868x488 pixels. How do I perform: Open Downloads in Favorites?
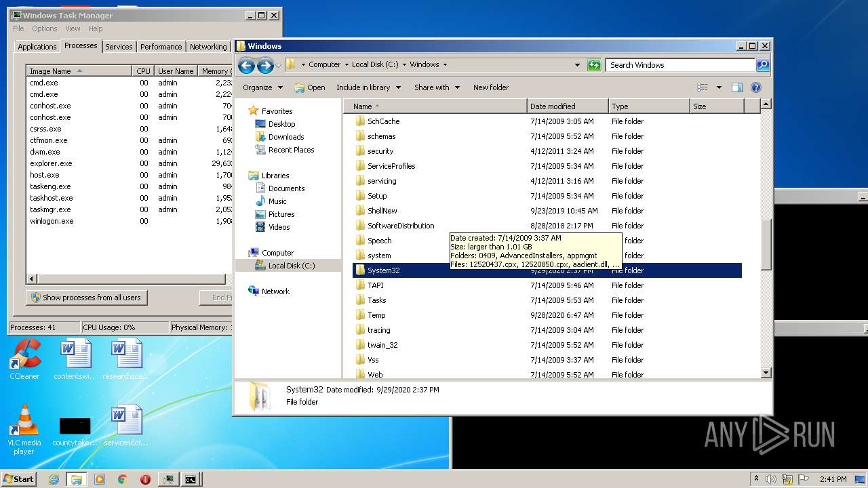tap(286, 137)
